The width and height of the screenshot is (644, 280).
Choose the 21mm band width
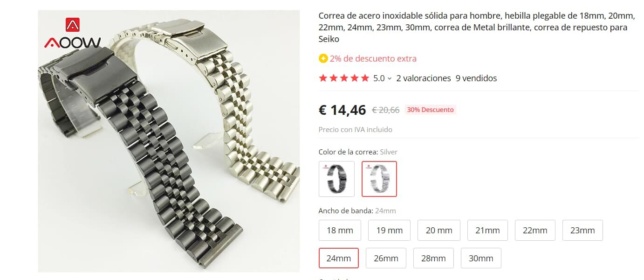pyautogui.click(x=487, y=230)
